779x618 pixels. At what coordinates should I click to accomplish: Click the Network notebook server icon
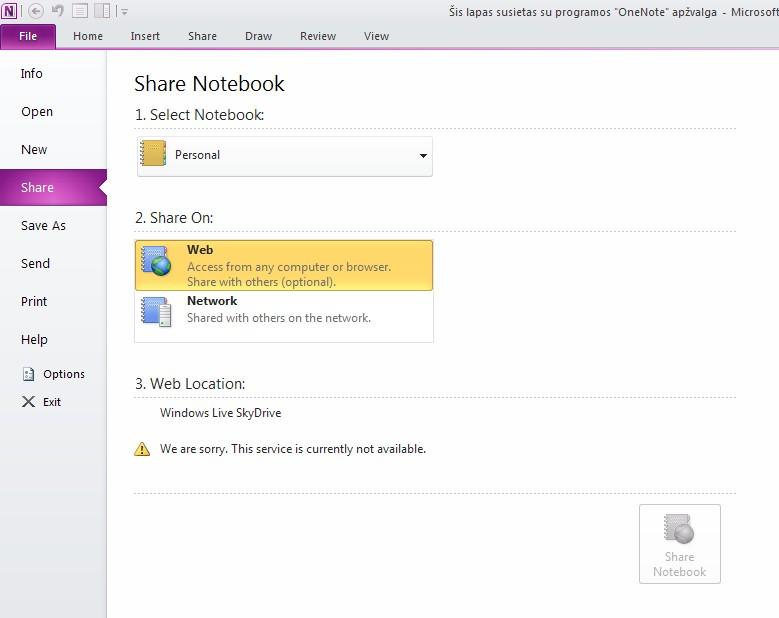(x=156, y=311)
